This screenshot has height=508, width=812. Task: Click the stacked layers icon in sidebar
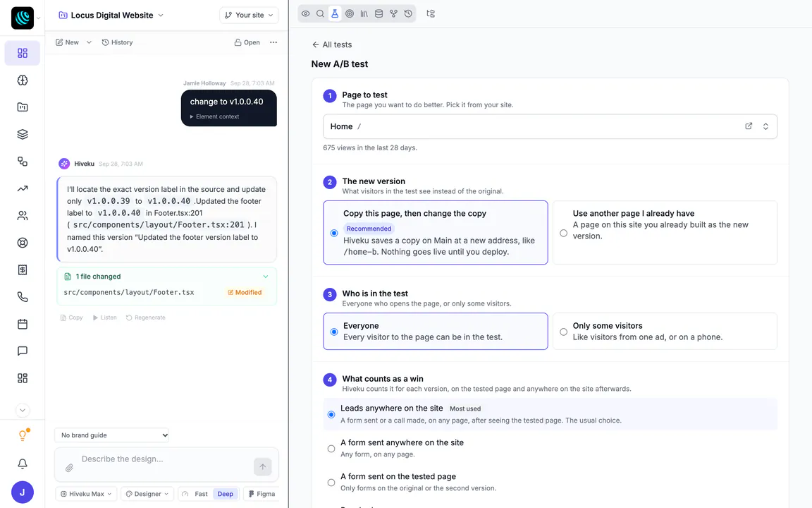[x=23, y=134]
